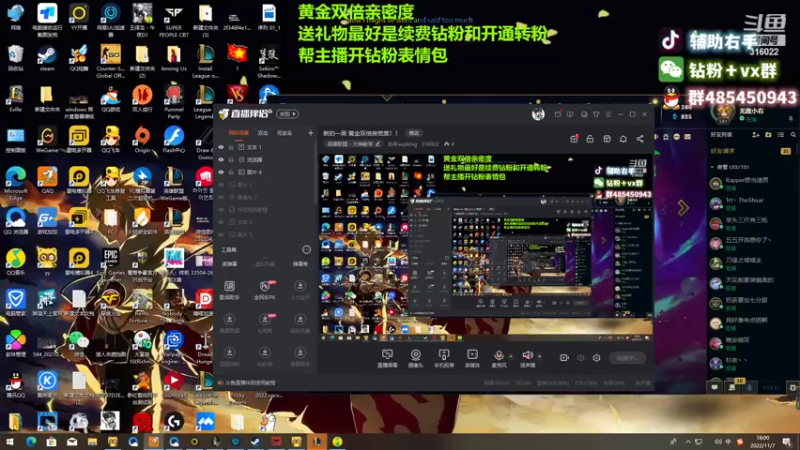Viewport: 800px width, 450px height.
Task: Open the 火力全开 tool
Action: point(300,289)
